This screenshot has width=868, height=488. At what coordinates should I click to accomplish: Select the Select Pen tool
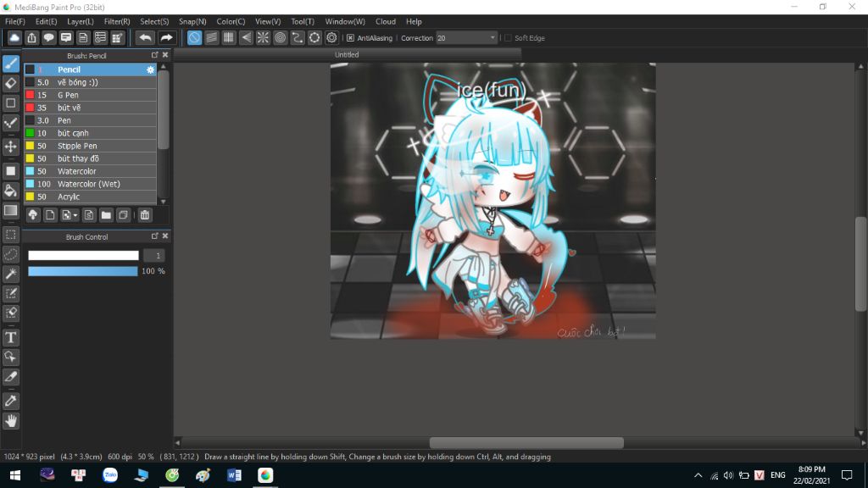click(x=10, y=293)
